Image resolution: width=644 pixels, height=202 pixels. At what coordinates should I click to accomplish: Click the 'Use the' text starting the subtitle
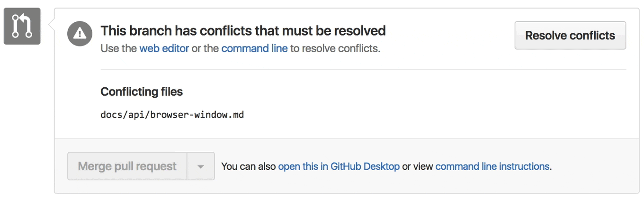118,48
